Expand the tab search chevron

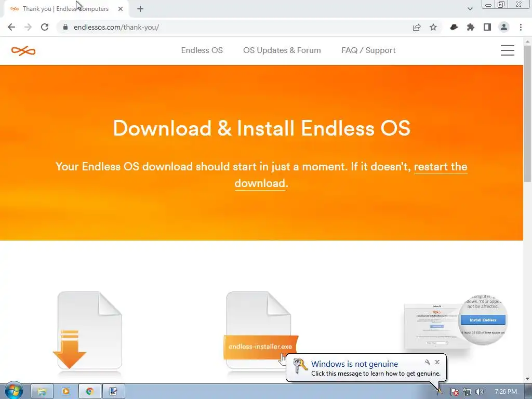(x=470, y=9)
